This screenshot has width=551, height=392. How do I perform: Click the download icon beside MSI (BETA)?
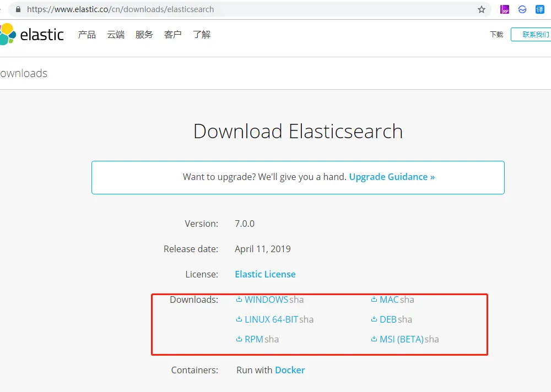click(374, 339)
